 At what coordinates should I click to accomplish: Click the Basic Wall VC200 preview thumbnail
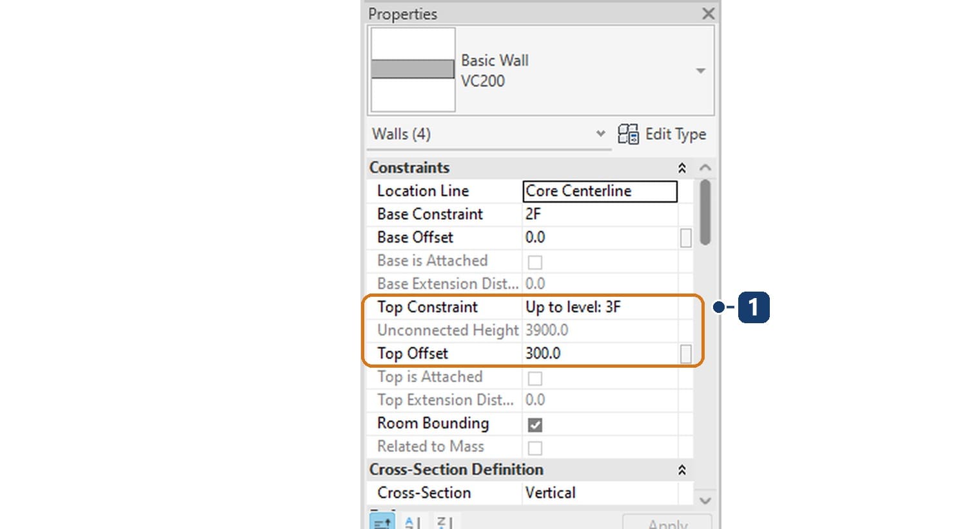coord(413,70)
